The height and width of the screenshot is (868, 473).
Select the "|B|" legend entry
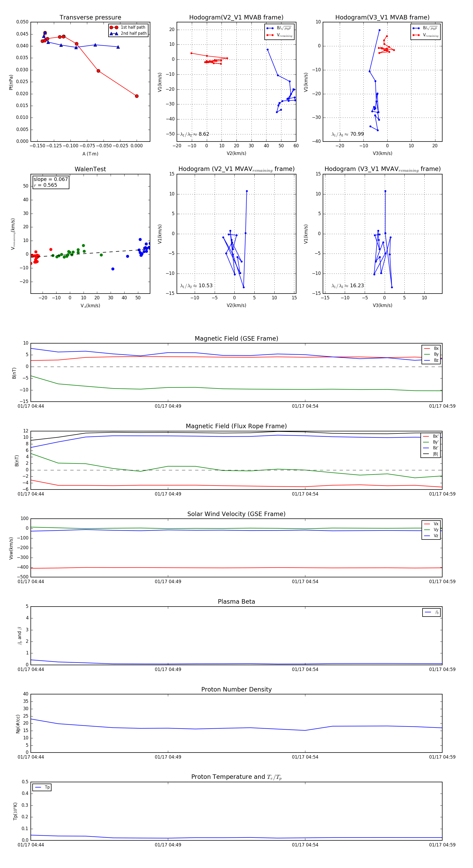(x=431, y=454)
